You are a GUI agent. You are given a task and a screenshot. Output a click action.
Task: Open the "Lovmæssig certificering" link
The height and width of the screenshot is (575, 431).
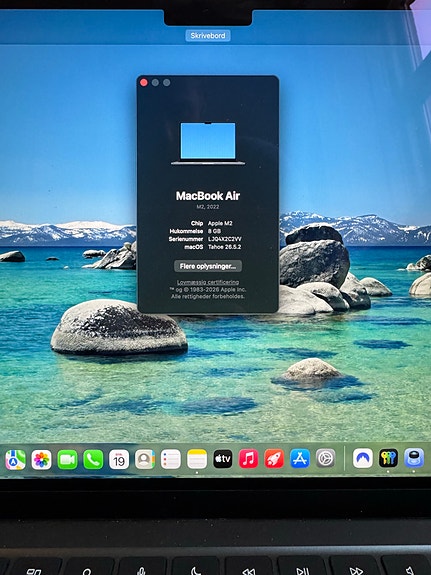click(208, 282)
